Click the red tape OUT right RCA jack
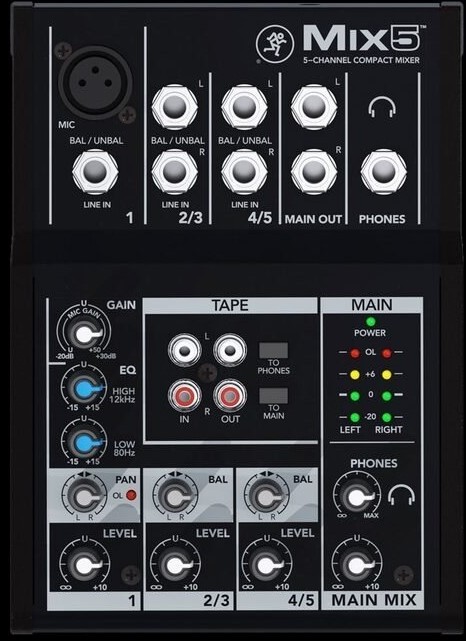Image resolution: width=466 pixels, height=641 pixels. [x=230, y=396]
